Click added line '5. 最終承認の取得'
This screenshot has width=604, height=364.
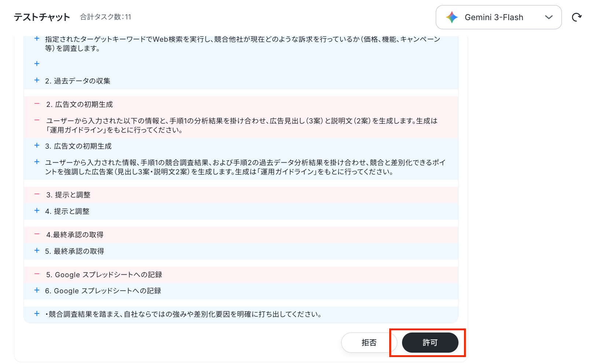75,251
